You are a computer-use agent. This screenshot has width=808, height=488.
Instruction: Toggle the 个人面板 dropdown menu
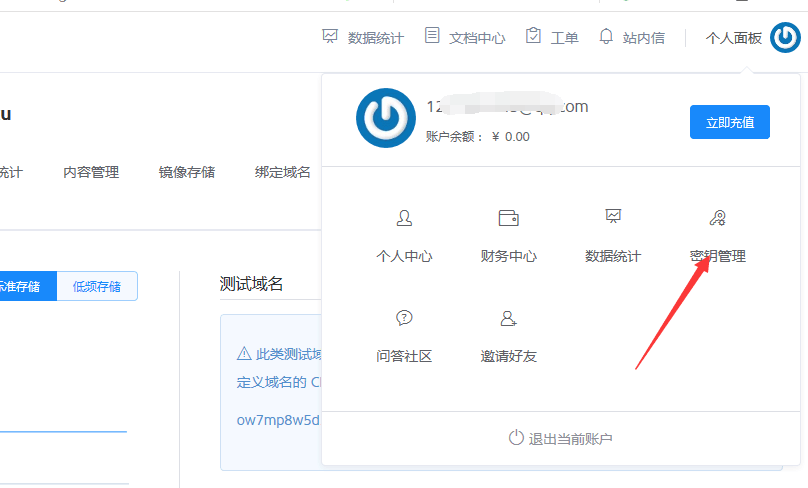[x=733, y=38]
